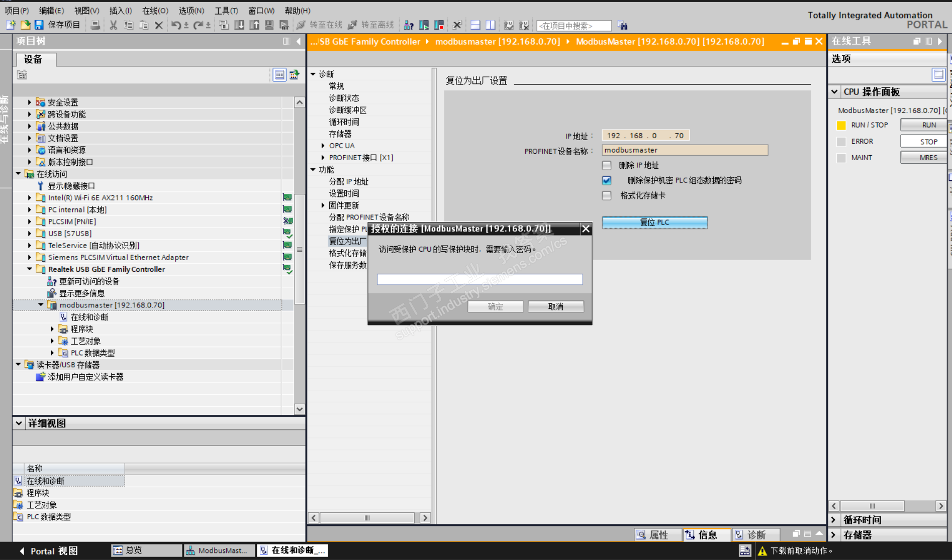Click the open project toolbar icon

click(x=25, y=25)
